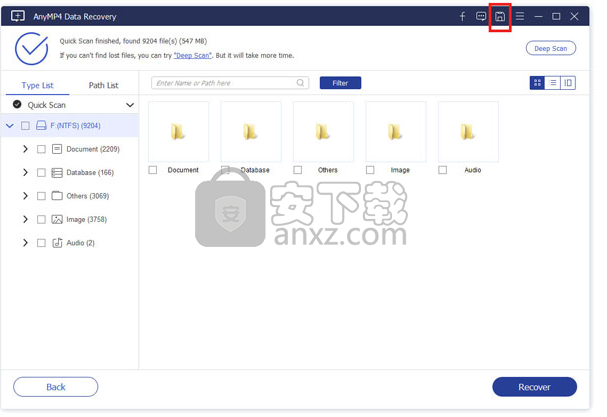Collapse the Quick Scan section chevron
The image size is (607, 417).
click(130, 105)
